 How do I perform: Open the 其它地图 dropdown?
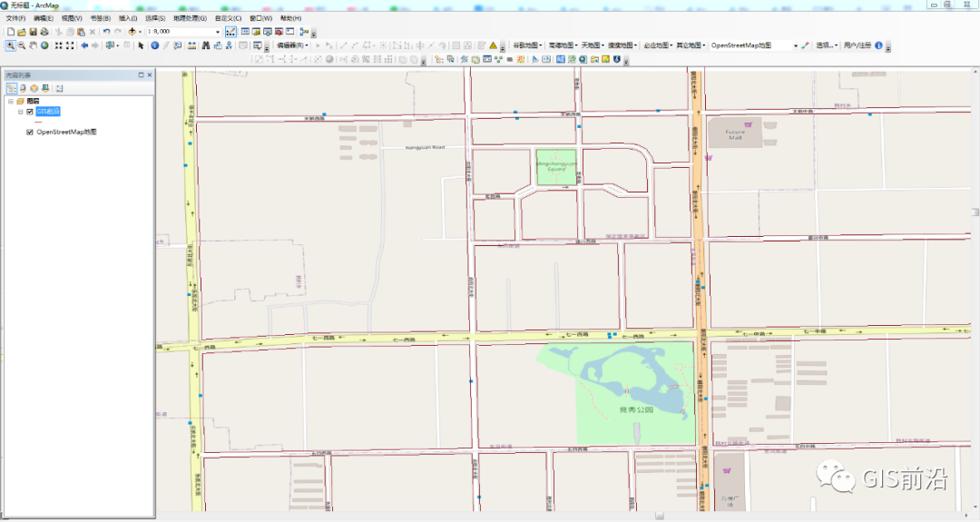(x=691, y=45)
